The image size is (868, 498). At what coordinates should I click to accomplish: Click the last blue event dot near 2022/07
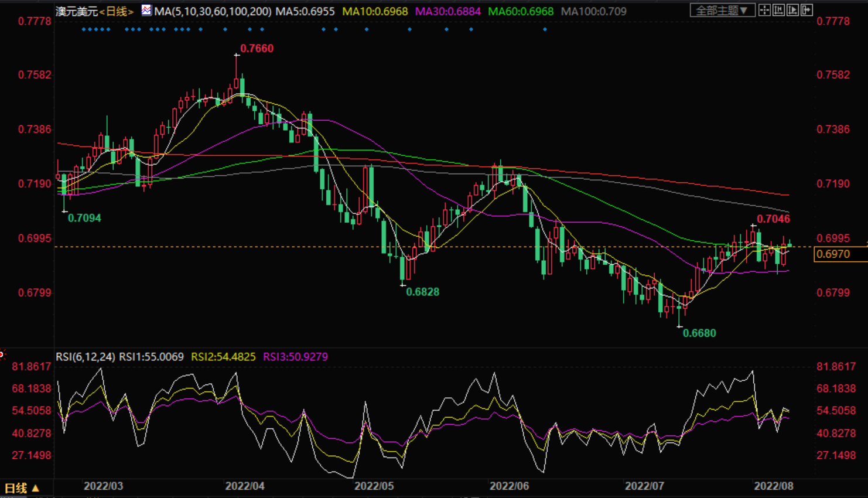click(545, 29)
